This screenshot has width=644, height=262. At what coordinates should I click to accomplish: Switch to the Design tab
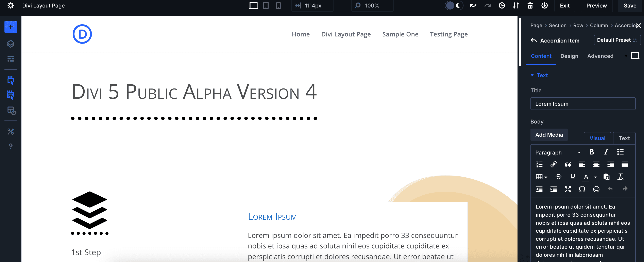pos(569,56)
